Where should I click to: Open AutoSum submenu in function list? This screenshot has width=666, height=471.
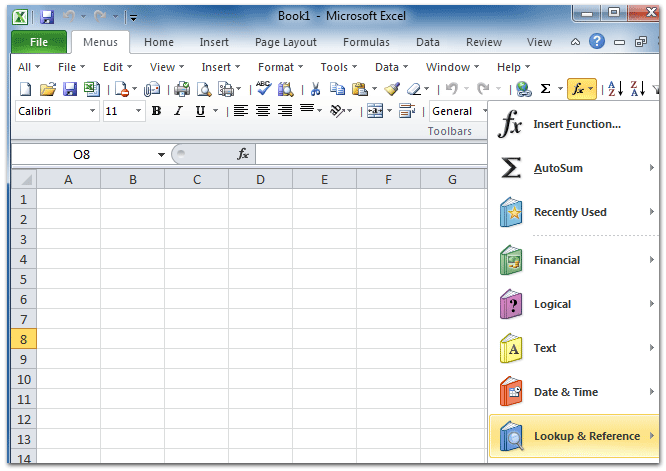(573, 168)
